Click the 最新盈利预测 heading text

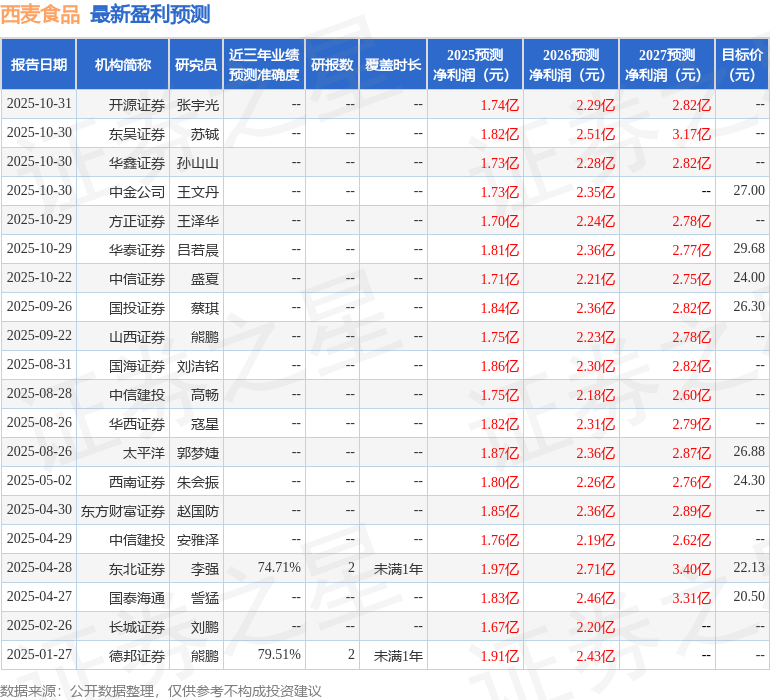150,14
